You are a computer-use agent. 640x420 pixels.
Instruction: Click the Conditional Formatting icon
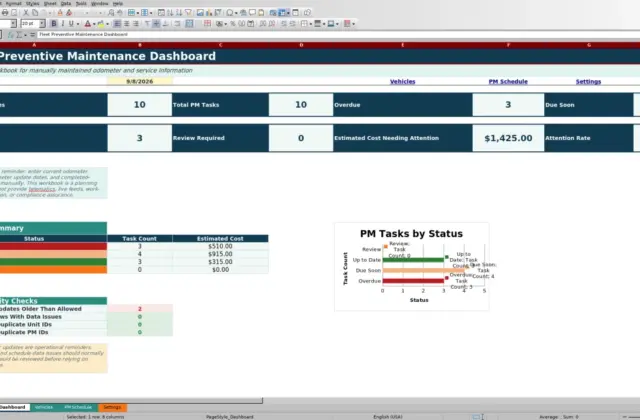[x=347, y=24]
